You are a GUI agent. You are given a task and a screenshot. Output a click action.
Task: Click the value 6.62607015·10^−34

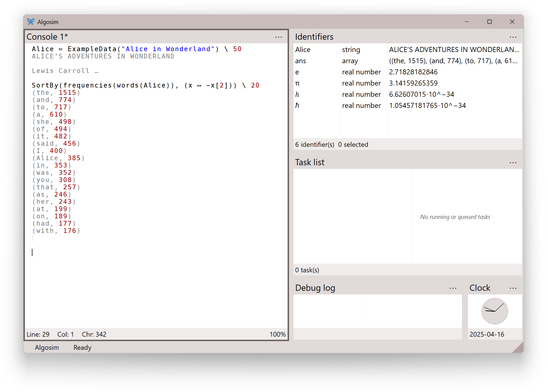421,94
